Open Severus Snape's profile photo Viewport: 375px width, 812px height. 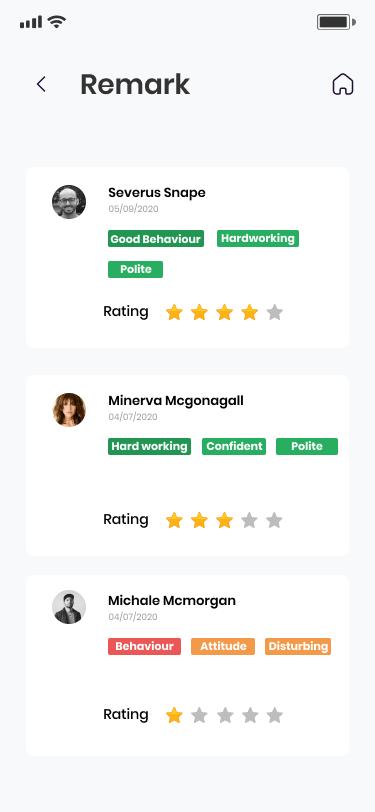click(x=69, y=202)
